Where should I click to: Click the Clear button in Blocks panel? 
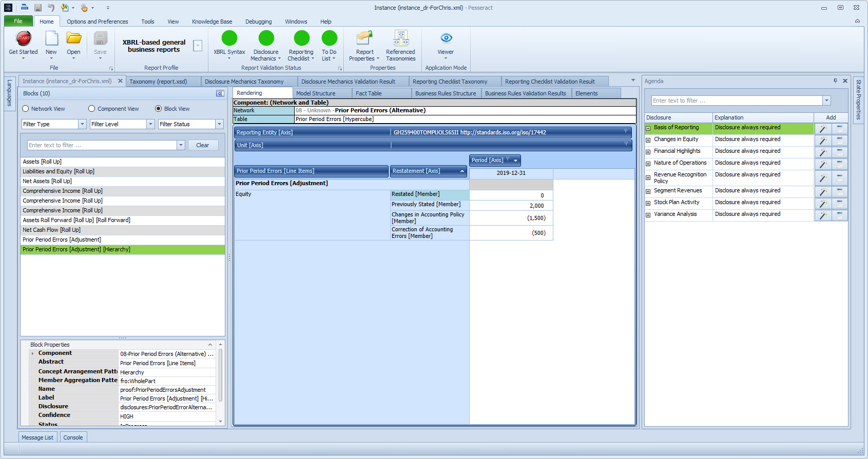click(203, 145)
